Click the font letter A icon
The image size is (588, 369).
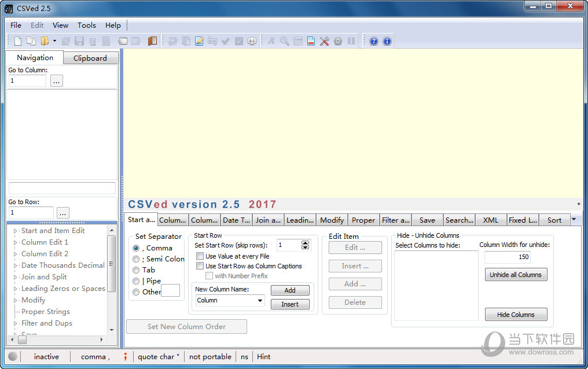click(x=271, y=41)
